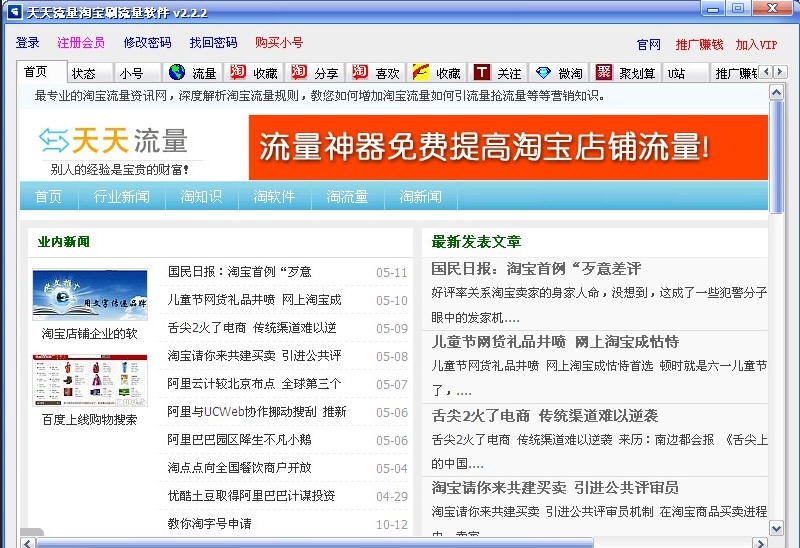
Task: Click the 百度上线购物搜索 thumbnail image
Action: click(x=90, y=380)
